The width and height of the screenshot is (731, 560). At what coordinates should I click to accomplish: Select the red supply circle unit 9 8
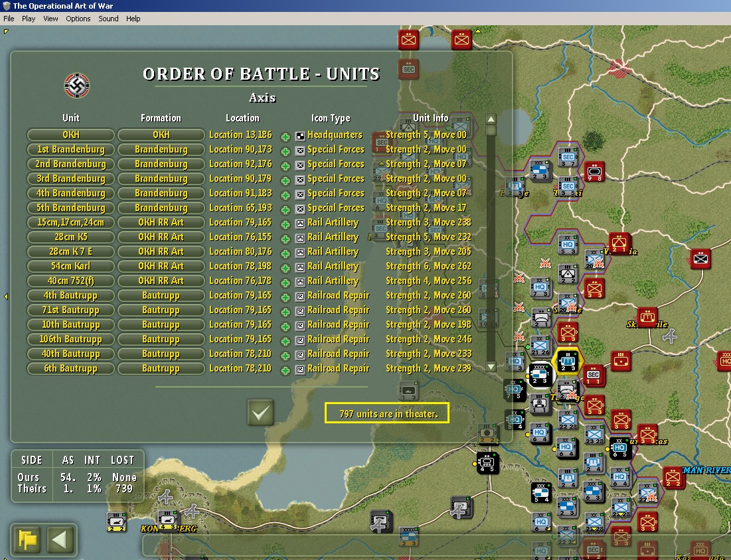tap(594, 172)
